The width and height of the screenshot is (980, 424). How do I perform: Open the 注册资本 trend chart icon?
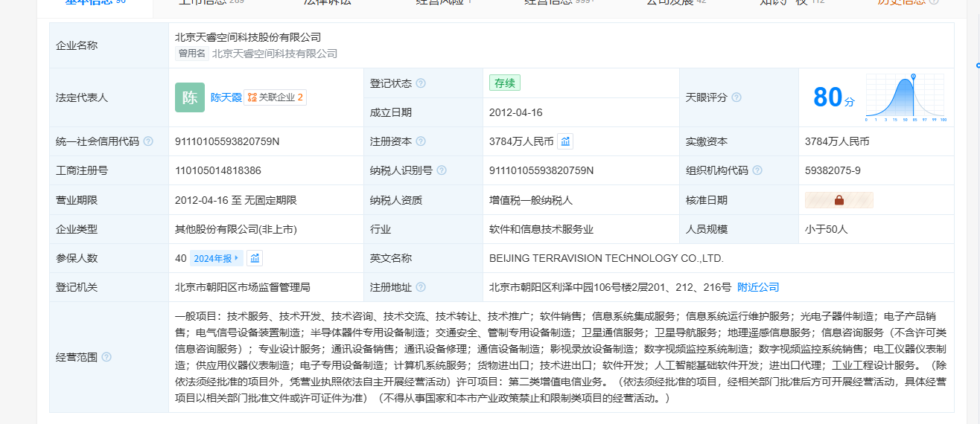pos(565,141)
